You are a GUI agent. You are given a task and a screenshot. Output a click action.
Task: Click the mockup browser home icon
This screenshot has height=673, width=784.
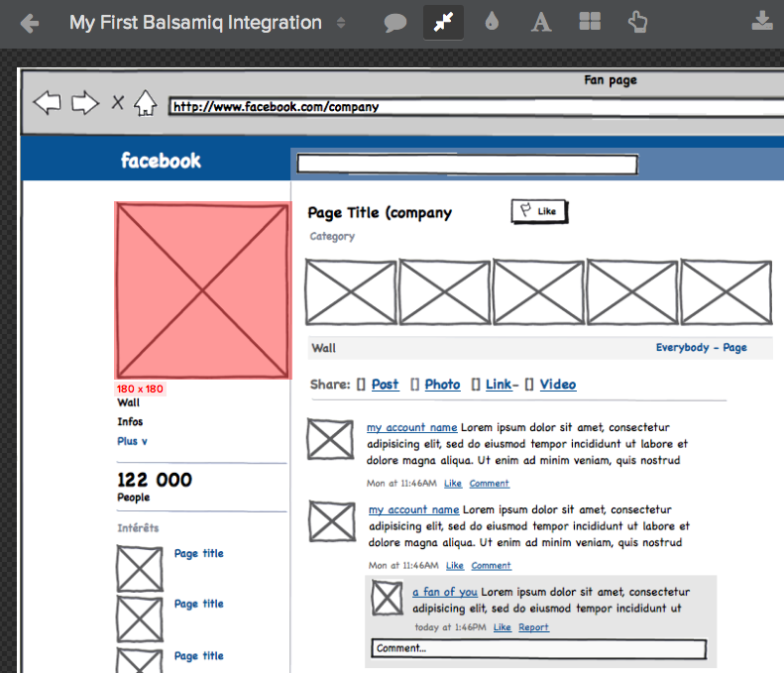(x=145, y=103)
